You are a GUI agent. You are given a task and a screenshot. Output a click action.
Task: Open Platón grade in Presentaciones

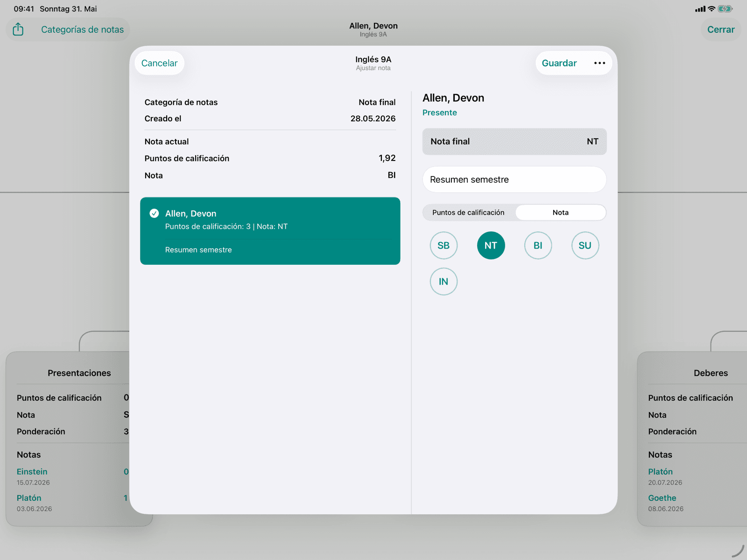(29, 498)
